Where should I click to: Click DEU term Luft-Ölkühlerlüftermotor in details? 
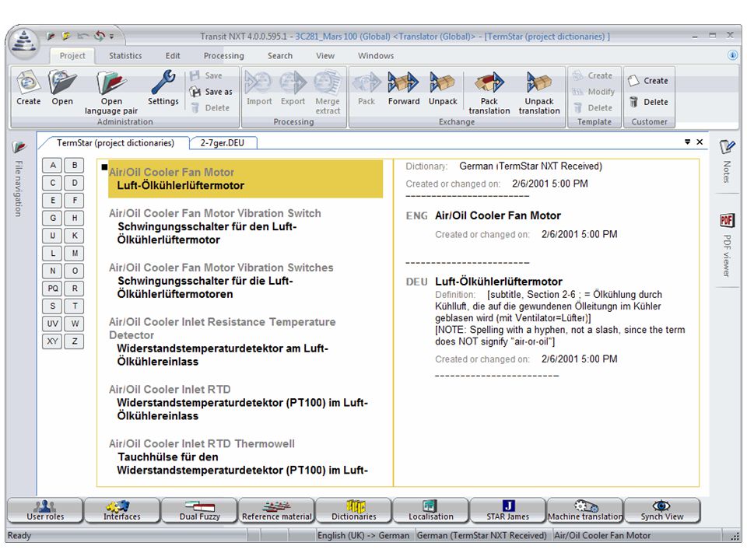498,282
